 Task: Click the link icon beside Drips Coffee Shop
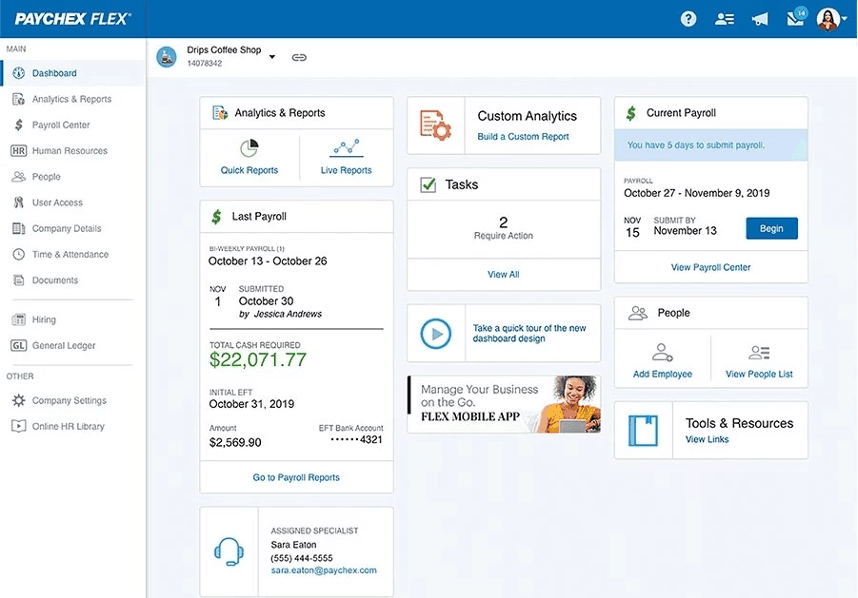coord(299,57)
